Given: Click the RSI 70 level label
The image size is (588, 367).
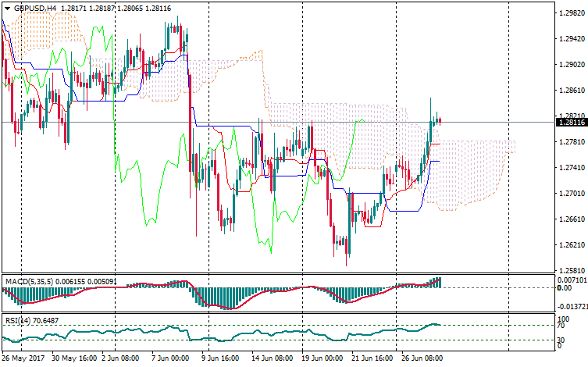Looking at the screenshot, I should 560,325.
